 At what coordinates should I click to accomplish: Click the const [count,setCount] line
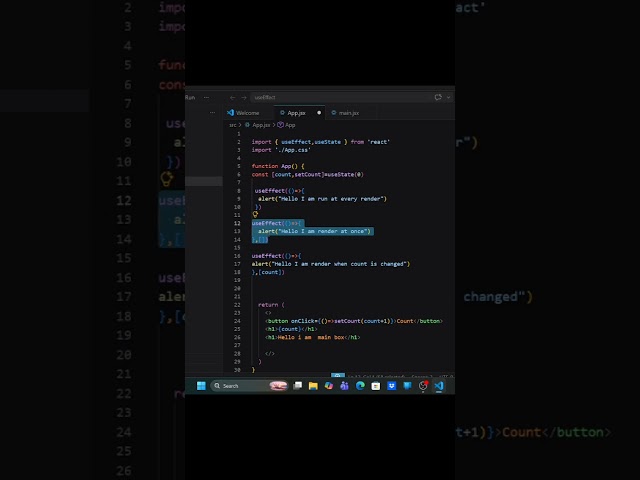coord(307,174)
